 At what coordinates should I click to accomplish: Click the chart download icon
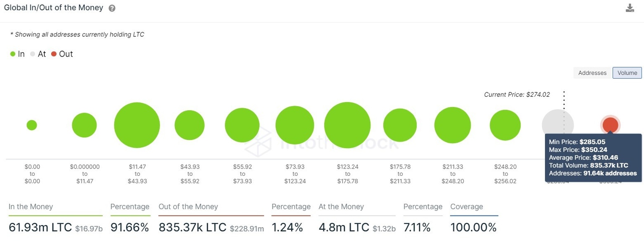click(630, 8)
